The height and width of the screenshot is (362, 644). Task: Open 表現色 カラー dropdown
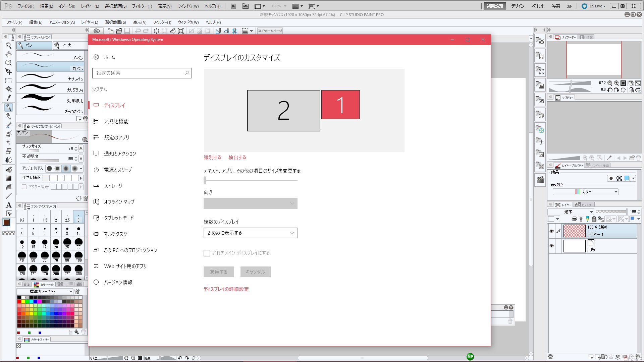click(x=585, y=192)
